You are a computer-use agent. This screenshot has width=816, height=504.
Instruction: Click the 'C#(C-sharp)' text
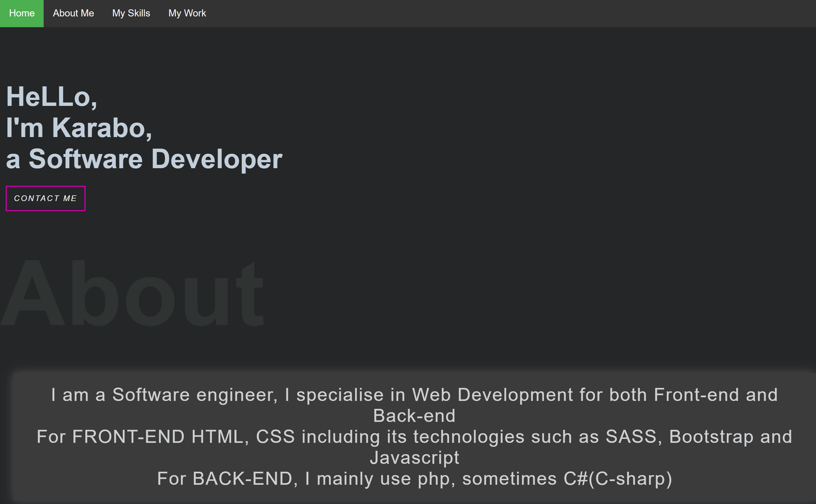[618, 479]
